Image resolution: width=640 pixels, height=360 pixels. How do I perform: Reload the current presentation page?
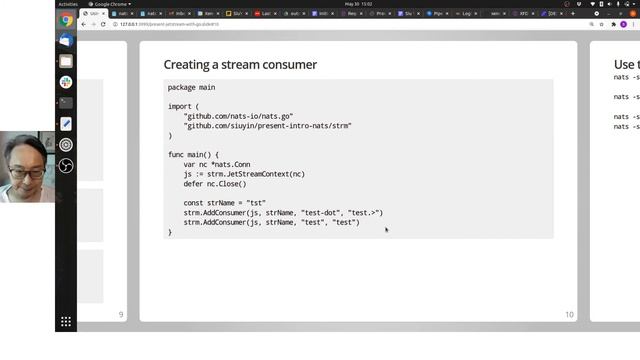click(103, 24)
